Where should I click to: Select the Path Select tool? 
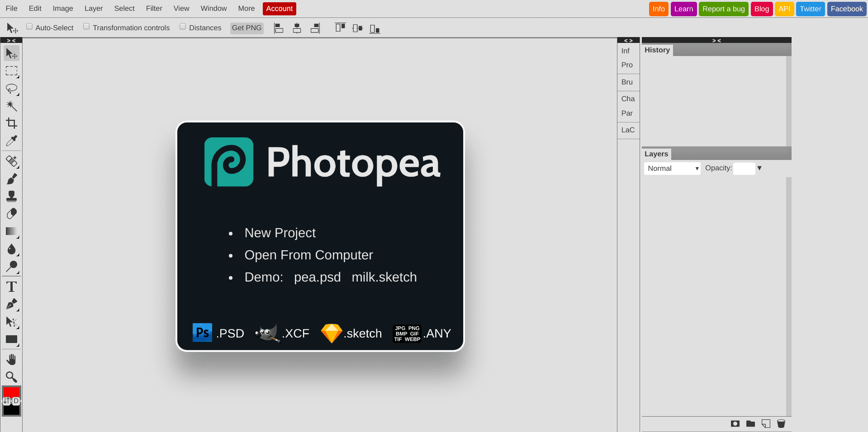click(11, 322)
